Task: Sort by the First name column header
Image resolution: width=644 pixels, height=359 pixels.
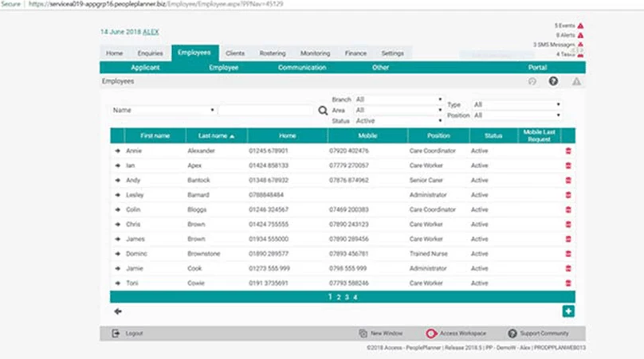Action: (x=155, y=136)
